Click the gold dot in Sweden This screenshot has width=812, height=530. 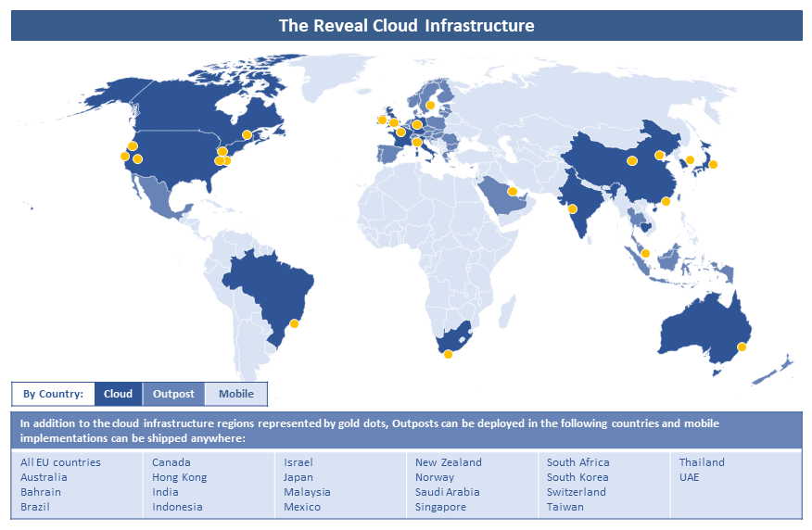430,105
